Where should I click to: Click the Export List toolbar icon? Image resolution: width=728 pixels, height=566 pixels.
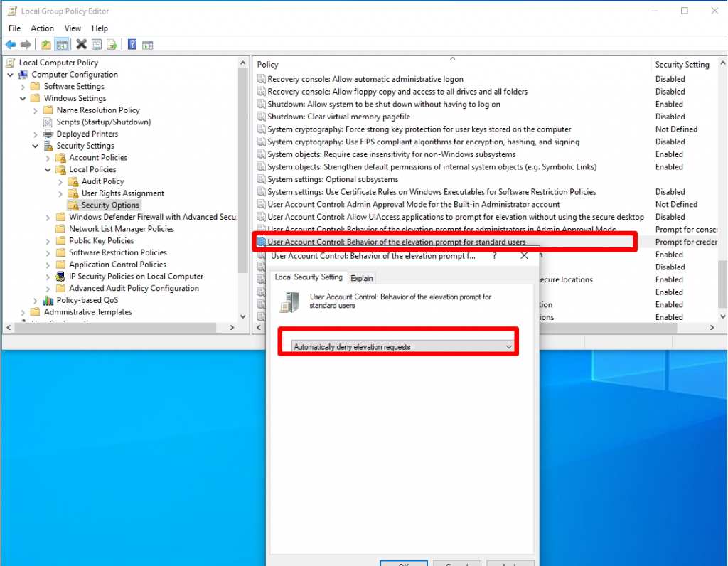pos(112,44)
